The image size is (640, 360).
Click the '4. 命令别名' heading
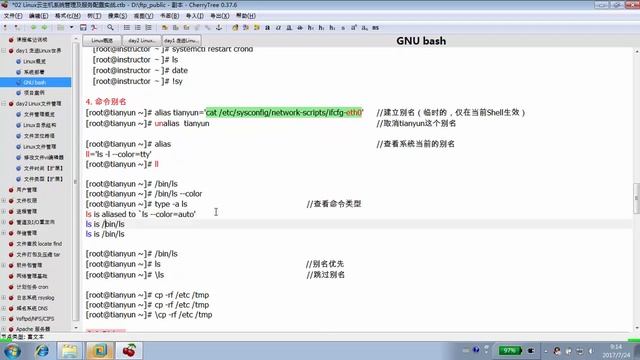point(106,102)
